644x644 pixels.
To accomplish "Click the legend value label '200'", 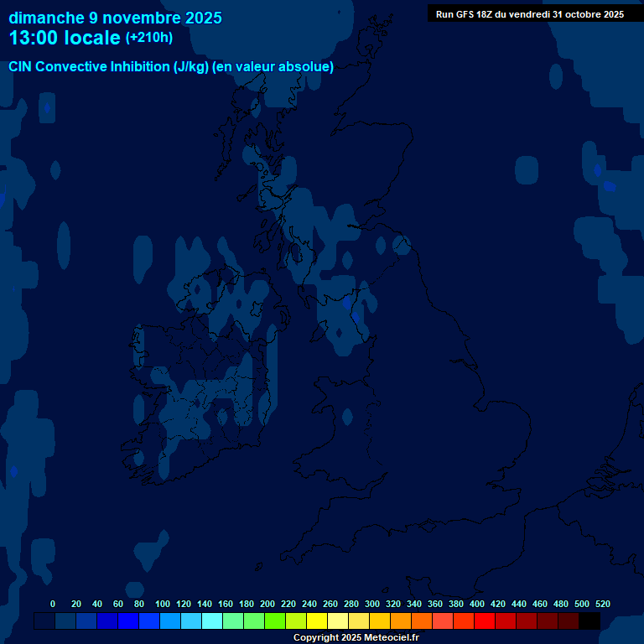I will [x=267, y=604].
